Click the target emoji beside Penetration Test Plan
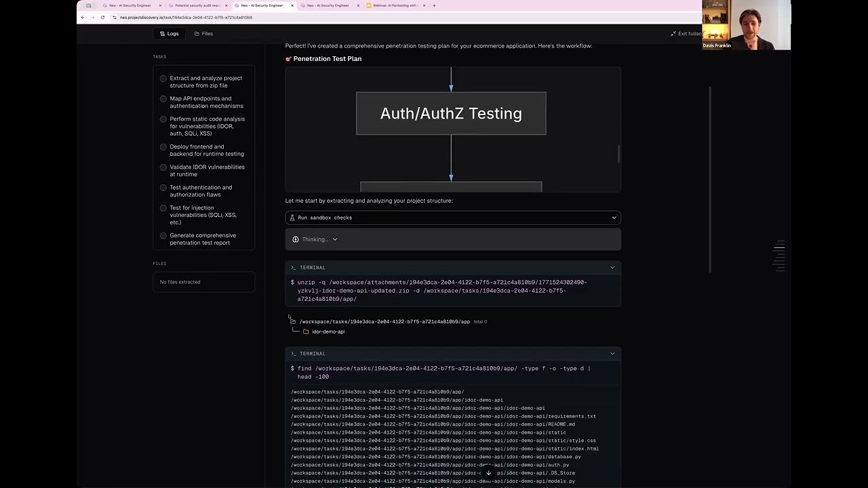Image resolution: width=868 pixels, height=488 pixels. (x=288, y=59)
